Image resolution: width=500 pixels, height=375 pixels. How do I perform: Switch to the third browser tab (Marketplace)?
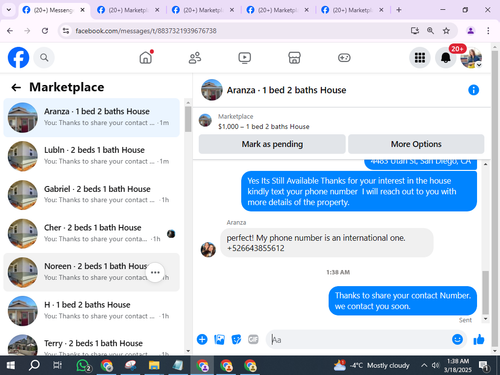point(202,10)
